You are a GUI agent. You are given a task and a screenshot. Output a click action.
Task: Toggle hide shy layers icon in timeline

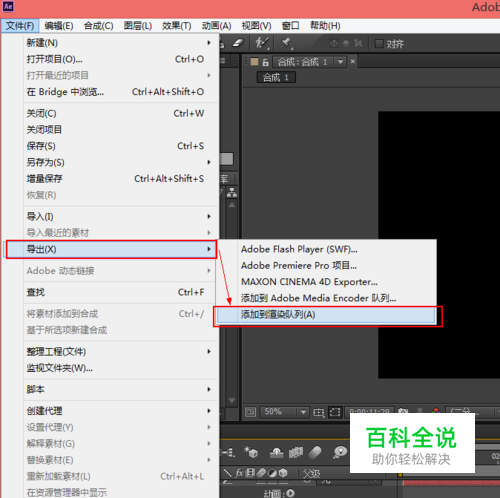pyautogui.click(x=276, y=452)
